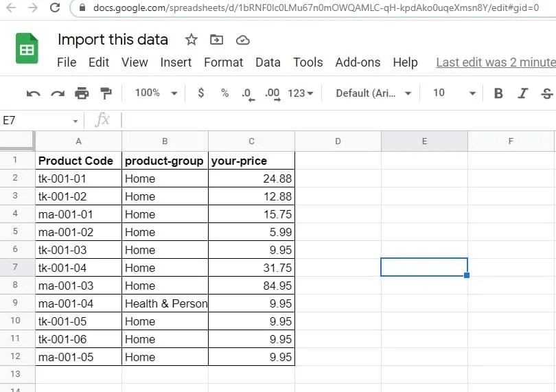Click the address bar URL
The image size is (556, 392).
316,8
